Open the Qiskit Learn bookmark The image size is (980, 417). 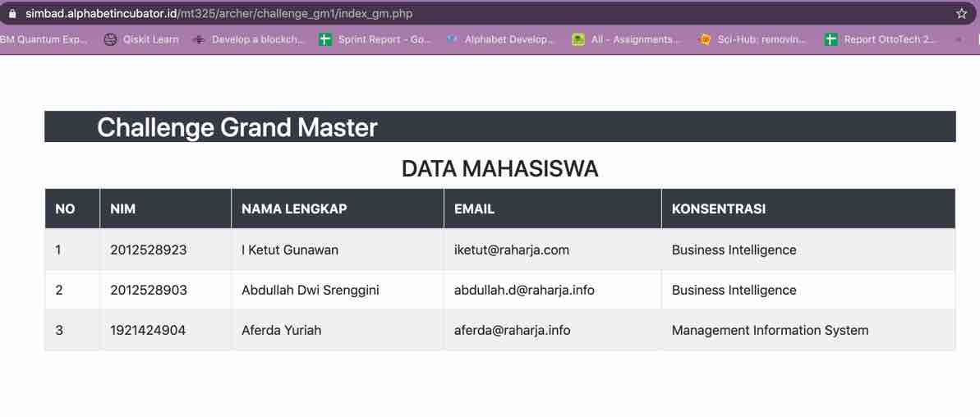click(141, 39)
